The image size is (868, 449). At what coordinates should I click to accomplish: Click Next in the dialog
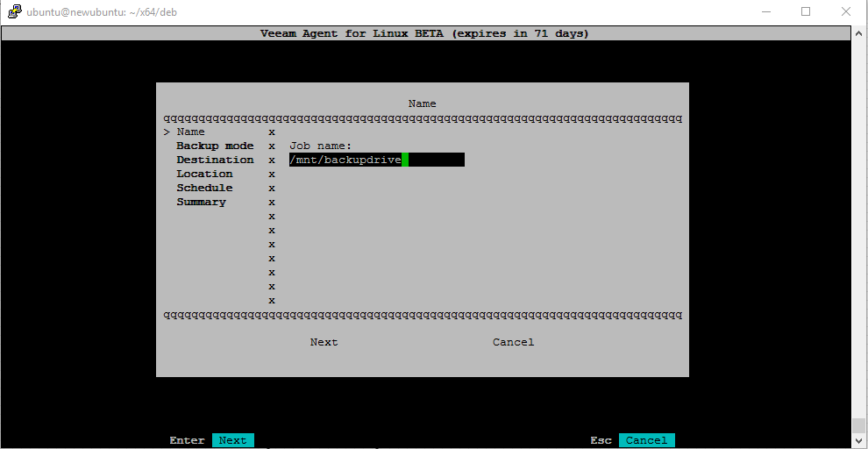324,342
